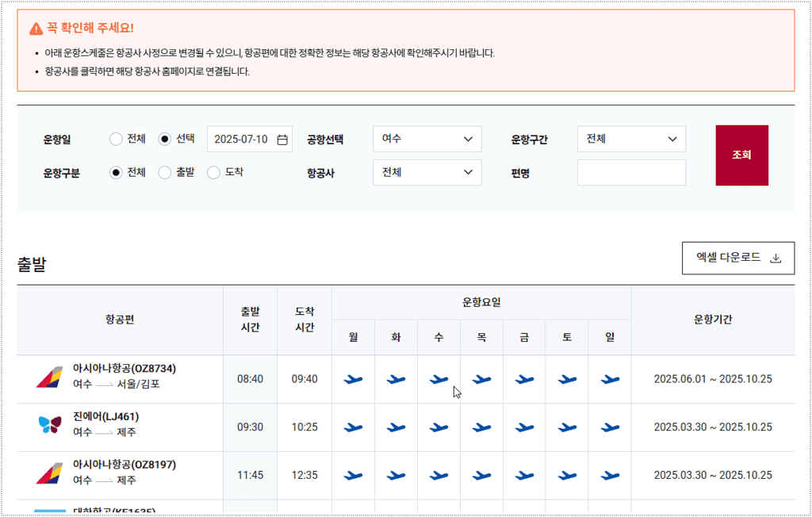Click the 운항기간 column header
This screenshot has width=812, height=517.
[713, 320]
